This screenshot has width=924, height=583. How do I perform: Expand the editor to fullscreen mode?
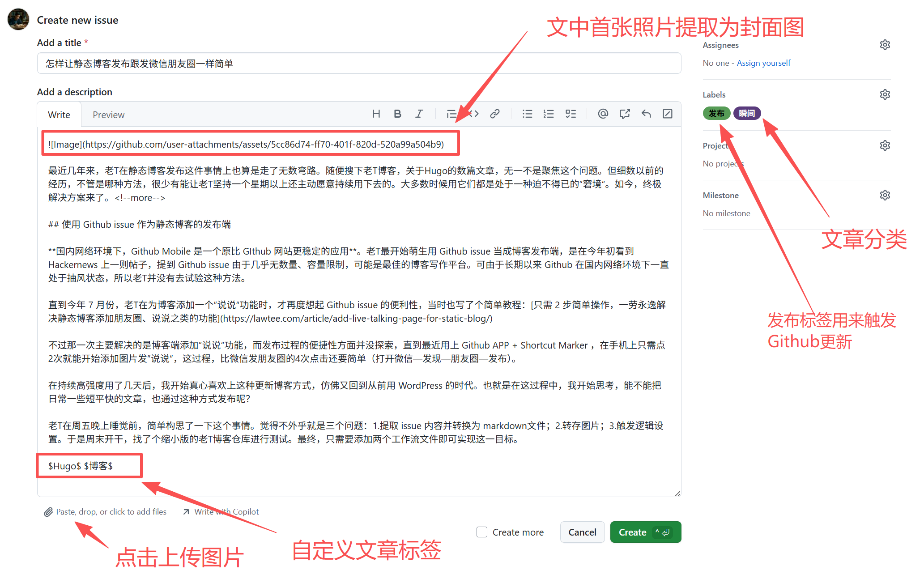point(667,114)
